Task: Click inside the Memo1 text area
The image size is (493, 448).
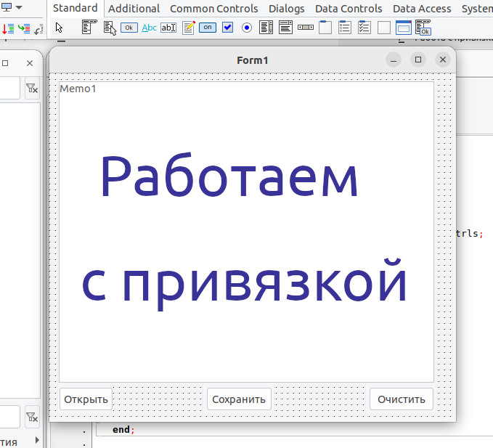Action: point(245,232)
